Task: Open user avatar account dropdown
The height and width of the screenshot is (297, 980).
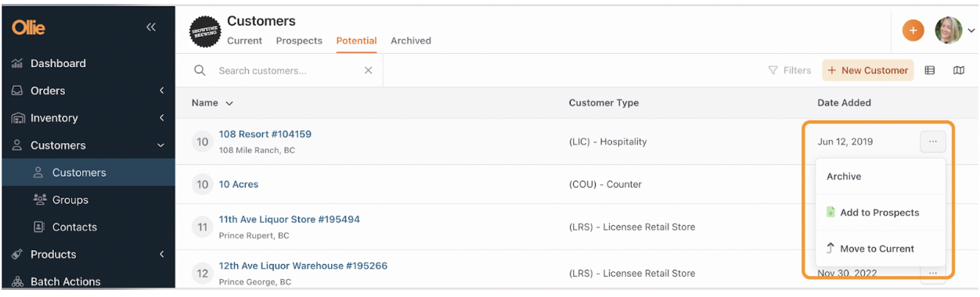Action: [955, 30]
